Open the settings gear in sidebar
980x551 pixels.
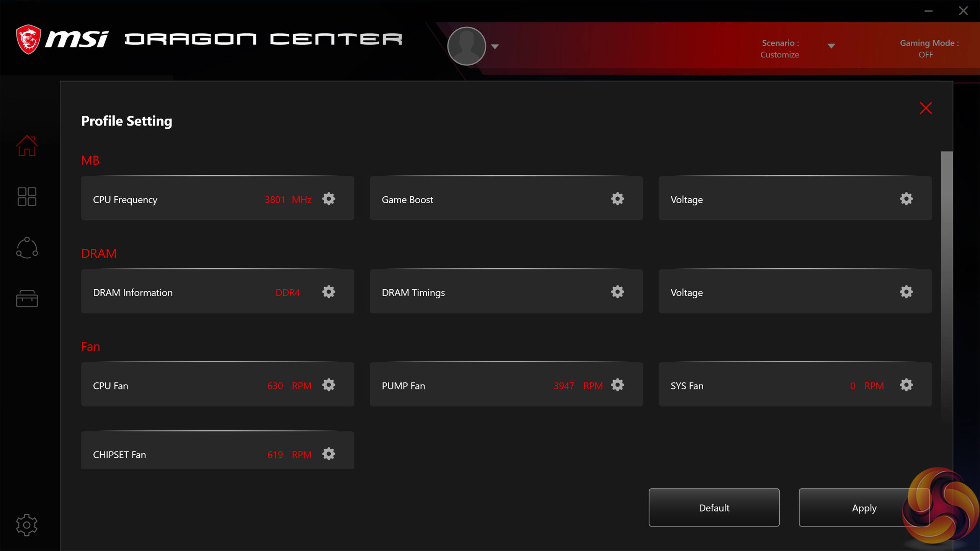(x=27, y=525)
